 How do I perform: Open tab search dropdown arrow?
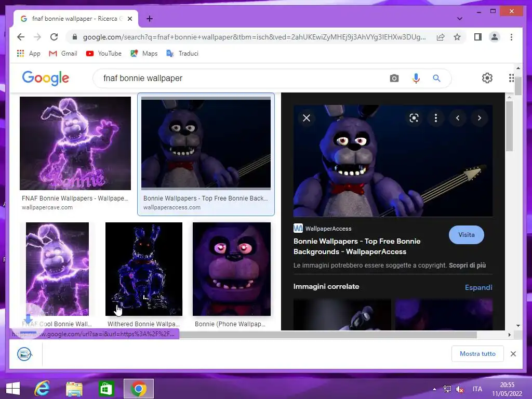(459, 19)
